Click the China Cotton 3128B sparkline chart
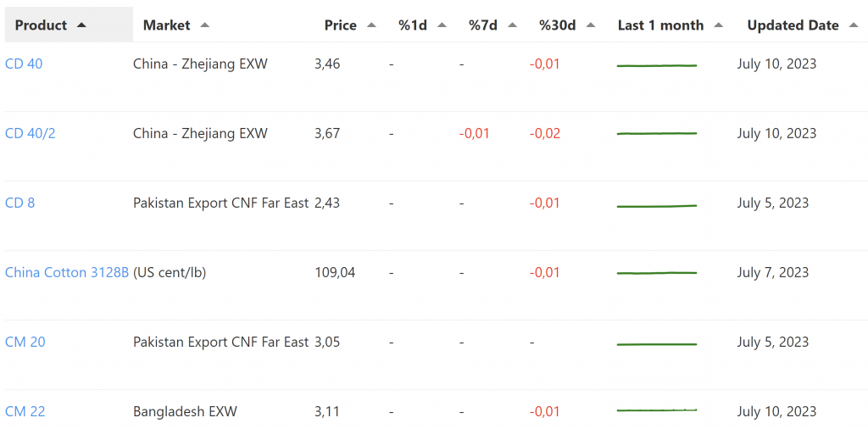 point(657,273)
